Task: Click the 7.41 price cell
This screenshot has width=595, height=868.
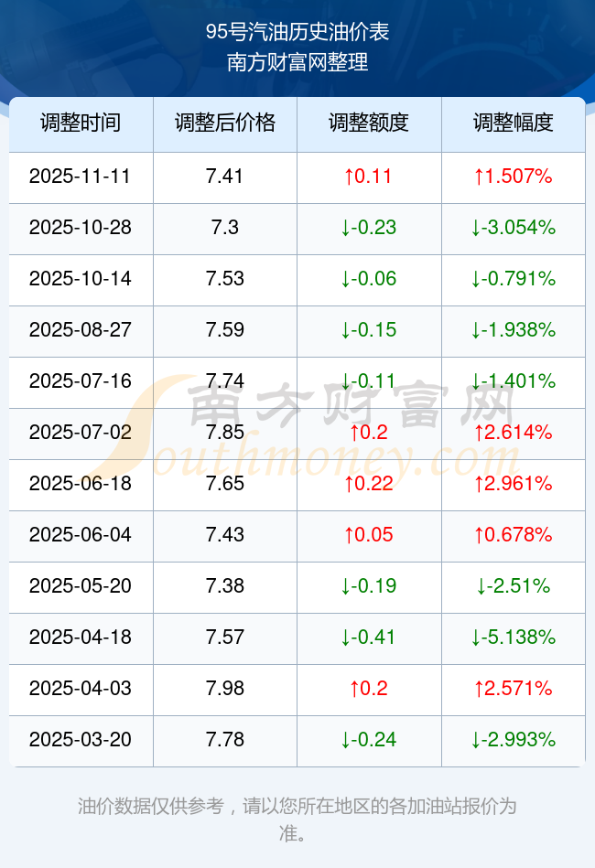Action: [224, 177]
